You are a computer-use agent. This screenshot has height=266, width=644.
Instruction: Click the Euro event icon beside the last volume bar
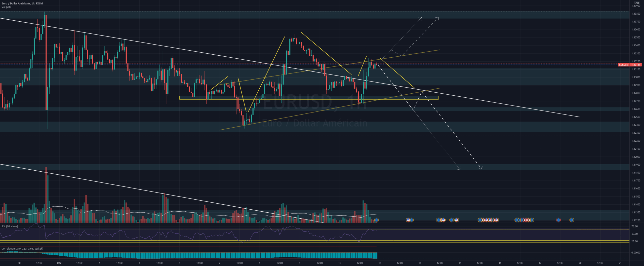coord(376,220)
